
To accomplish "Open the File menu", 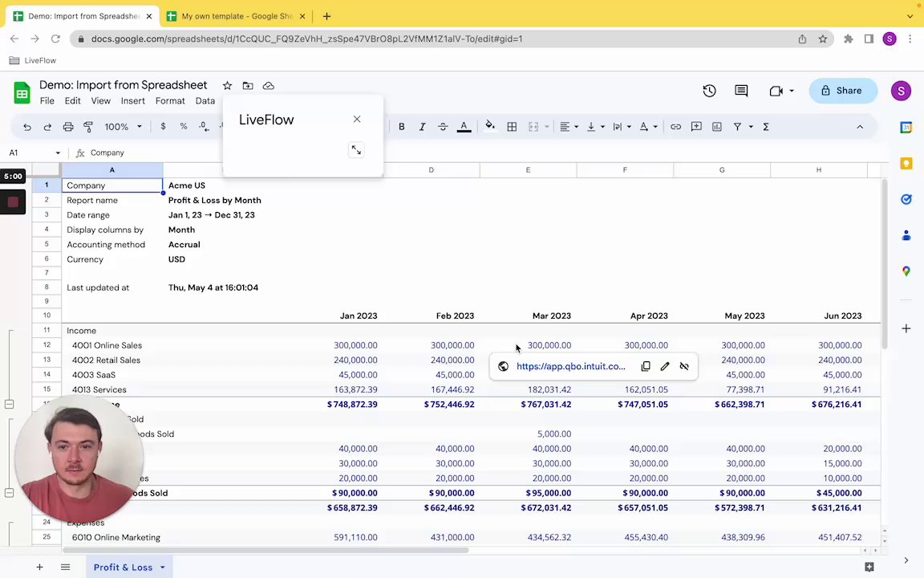I will (47, 101).
